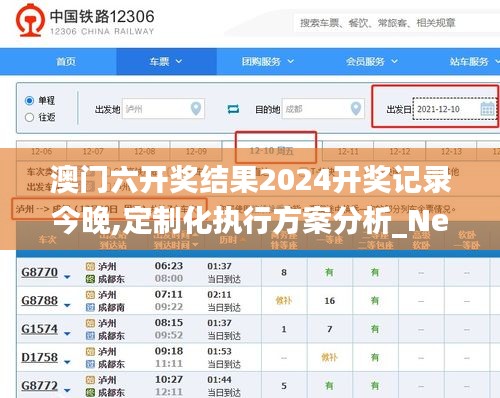Select the 12-06 date tab
500x398 pixels.
tap(41, 152)
